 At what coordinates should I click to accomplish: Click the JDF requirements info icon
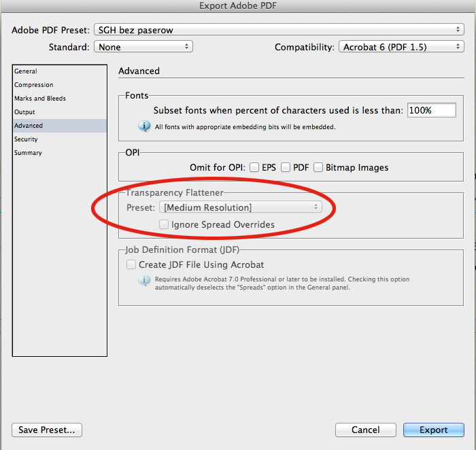pos(144,280)
